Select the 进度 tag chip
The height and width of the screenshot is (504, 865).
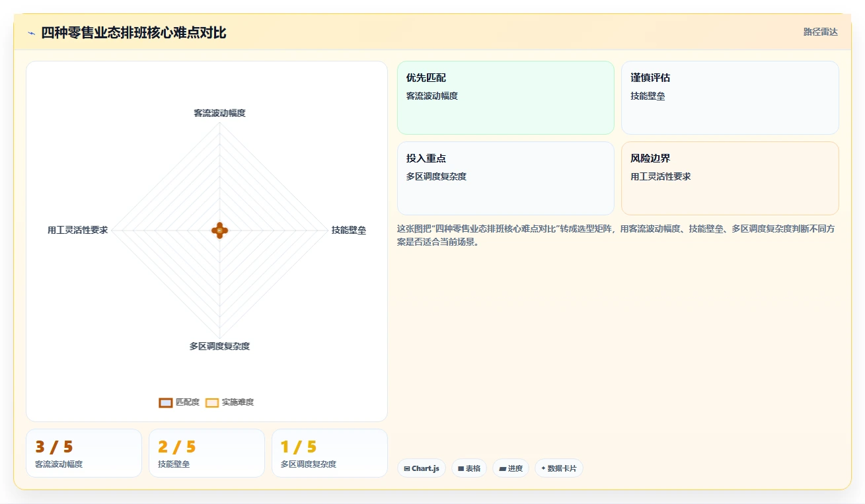tap(511, 468)
